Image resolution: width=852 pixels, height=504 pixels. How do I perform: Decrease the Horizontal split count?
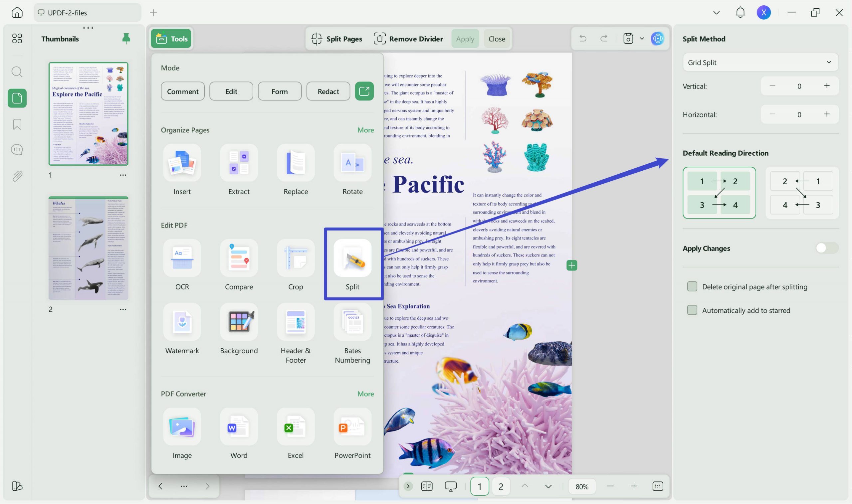[x=772, y=114]
